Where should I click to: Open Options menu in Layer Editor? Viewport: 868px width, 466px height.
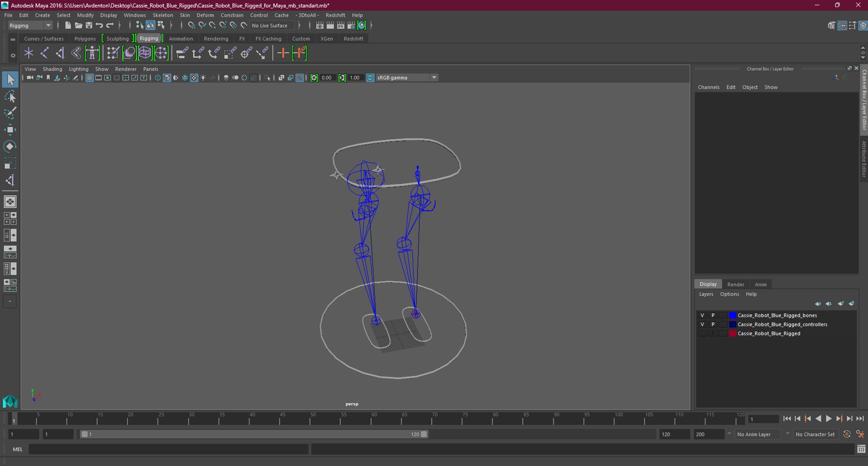pos(729,294)
